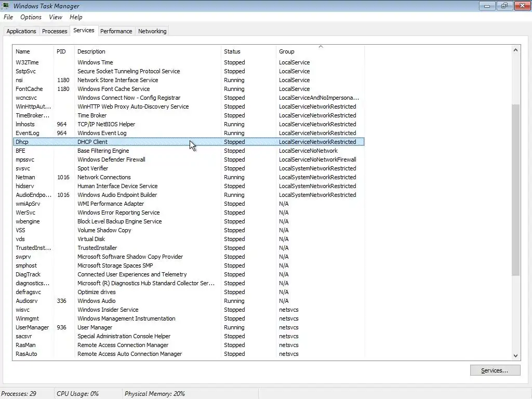The image size is (532, 399).
Task: Select the EventLog service row
Action: 189,133
